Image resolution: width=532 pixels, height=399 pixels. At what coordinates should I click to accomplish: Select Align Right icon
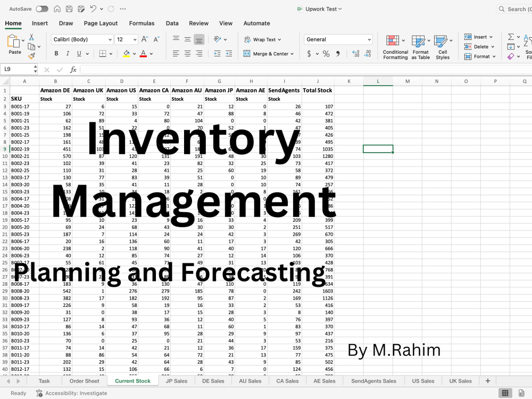(x=199, y=54)
